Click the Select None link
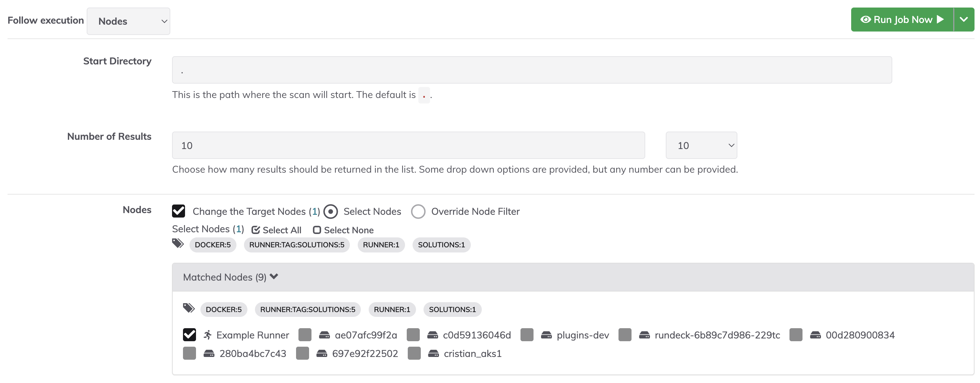Screen dimensions: 980x383 pos(343,230)
